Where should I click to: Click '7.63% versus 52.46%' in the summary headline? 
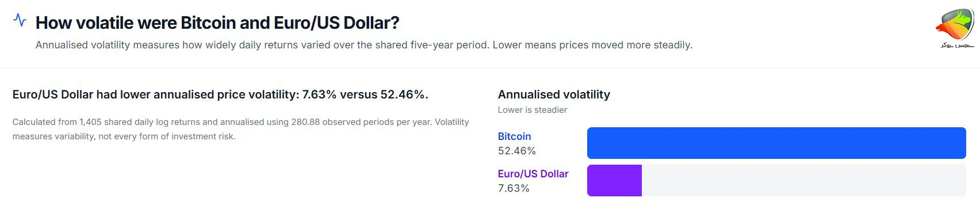pos(365,94)
